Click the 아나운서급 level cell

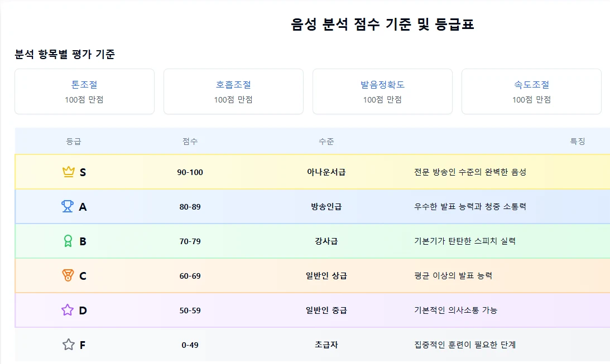[x=326, y=172]
